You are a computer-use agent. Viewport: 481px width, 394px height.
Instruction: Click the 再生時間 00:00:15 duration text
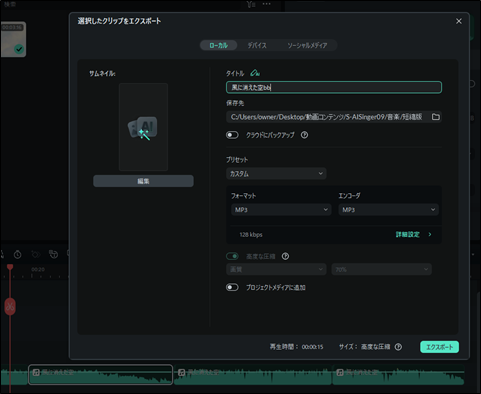(296, 347)
